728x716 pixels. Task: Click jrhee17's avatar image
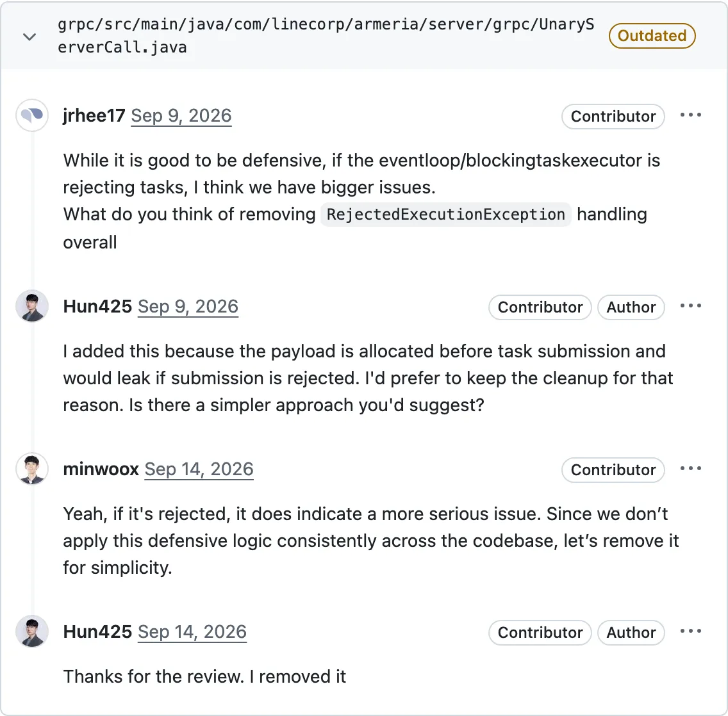tap(32, 115)
